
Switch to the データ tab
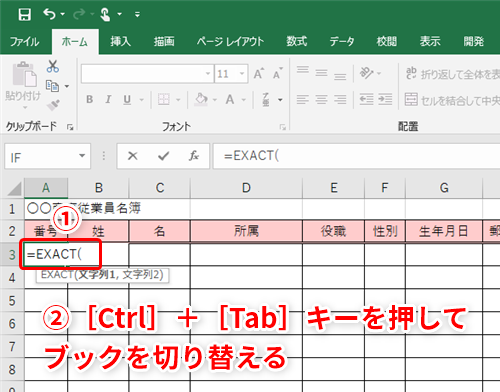pyautogui.click(x=342, y=42)
